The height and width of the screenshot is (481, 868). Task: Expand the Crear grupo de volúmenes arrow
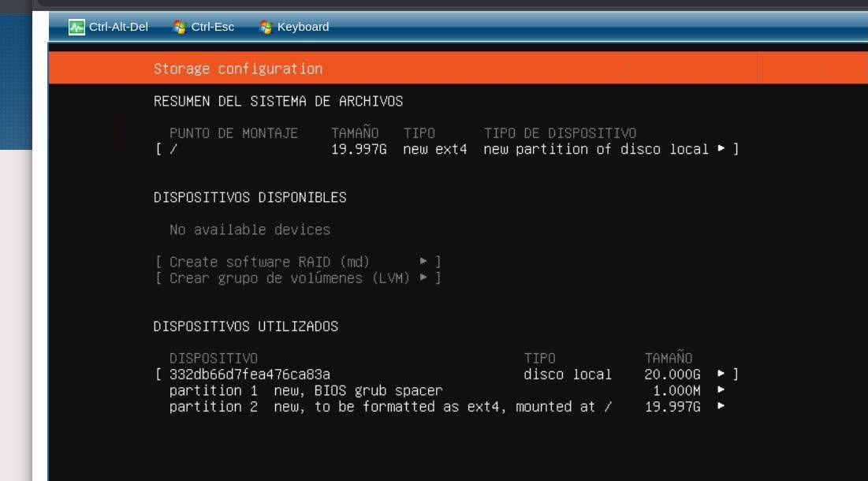click(423, 278)
